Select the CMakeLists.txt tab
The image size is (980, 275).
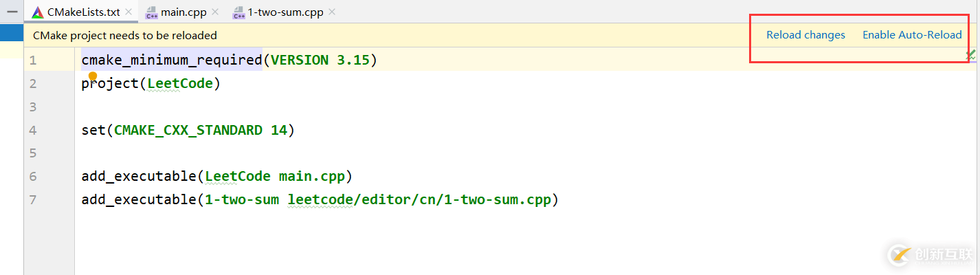(x=83, y=12)
